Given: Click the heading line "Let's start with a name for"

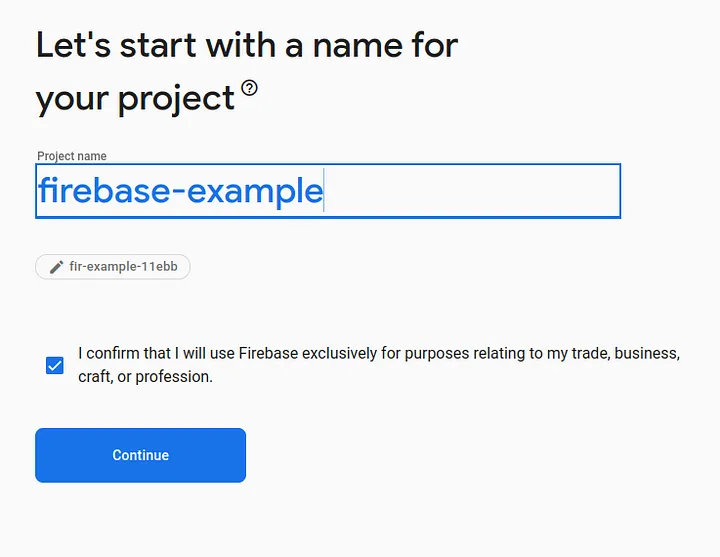Looking at the screenshot, I should point(247,45).
